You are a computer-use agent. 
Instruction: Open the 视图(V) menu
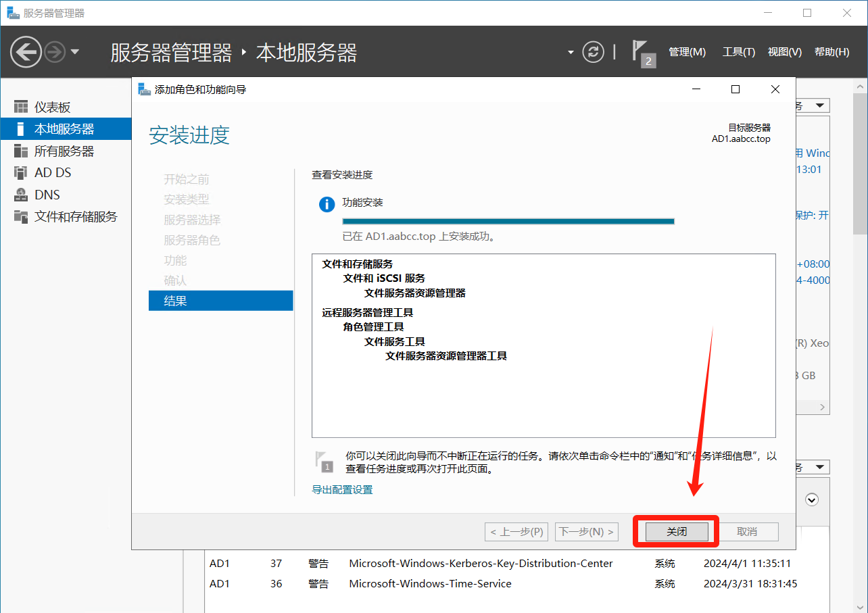pyautogui.click(x=784, y=52)
